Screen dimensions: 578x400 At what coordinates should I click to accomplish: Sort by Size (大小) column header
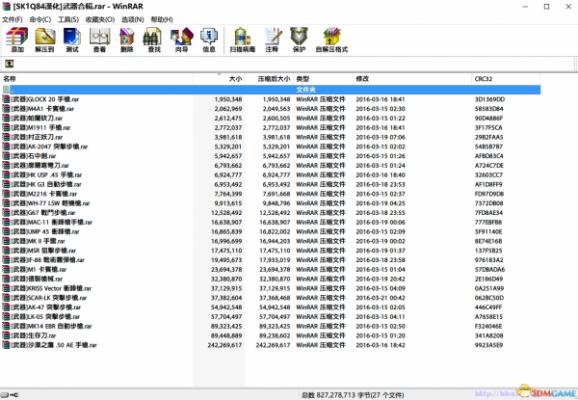(x=219, y=79)
